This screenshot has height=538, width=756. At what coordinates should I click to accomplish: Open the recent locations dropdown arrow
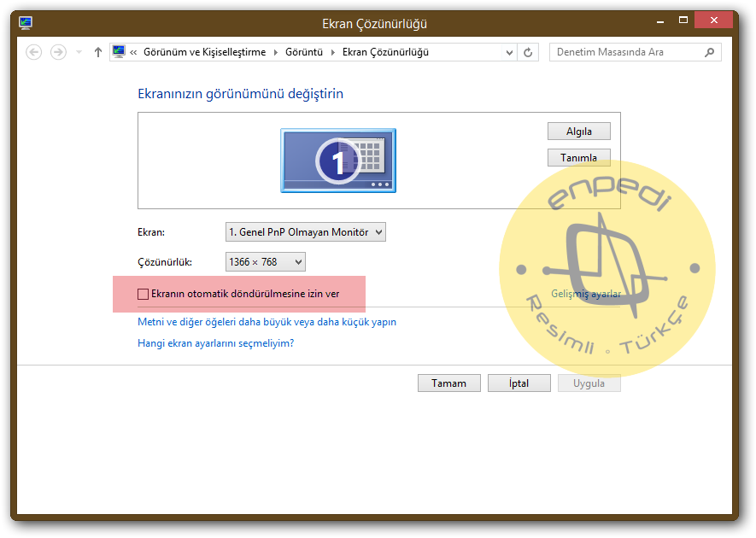click(x=79, y=52)
